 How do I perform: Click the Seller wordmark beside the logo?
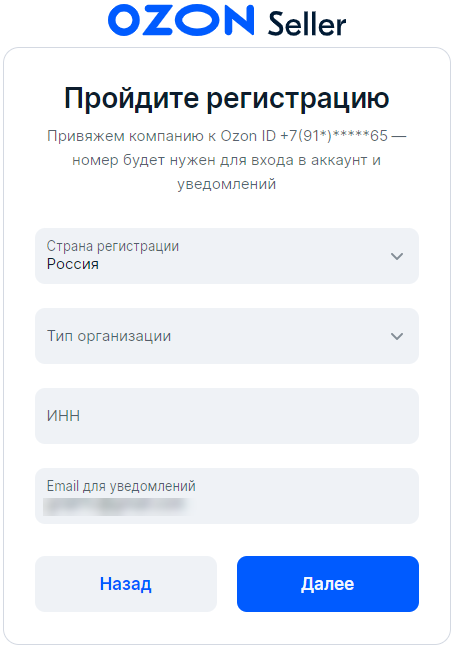(x=307, y=24)
